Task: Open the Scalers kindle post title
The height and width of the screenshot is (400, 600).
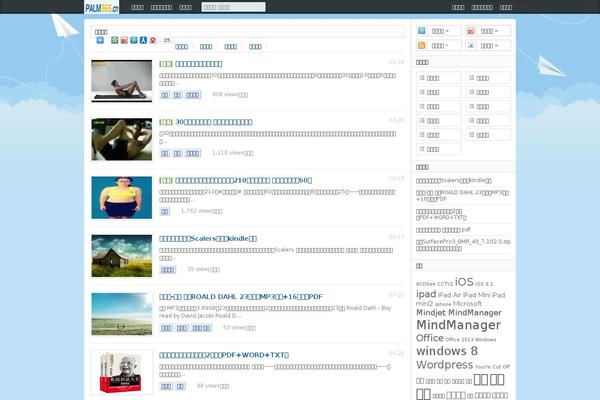Action: (x=208, y=239)
